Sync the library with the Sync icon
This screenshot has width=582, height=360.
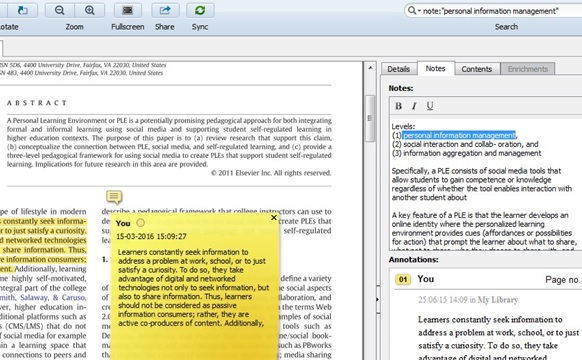coord(200,10)
